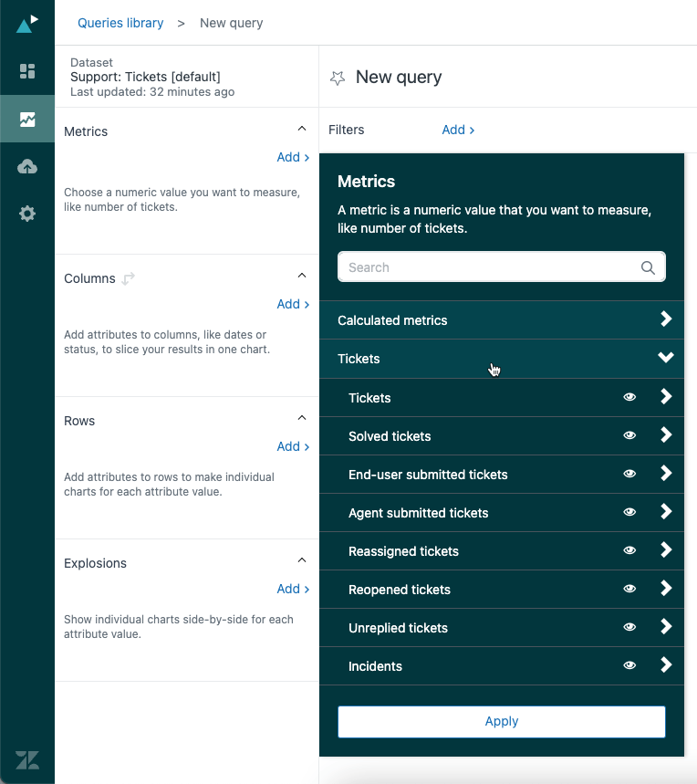Image resolution: width=697 pixels, height=784 pixels.
Task: Click the swap icon next to Columns
Action: (x=129, y=278)
